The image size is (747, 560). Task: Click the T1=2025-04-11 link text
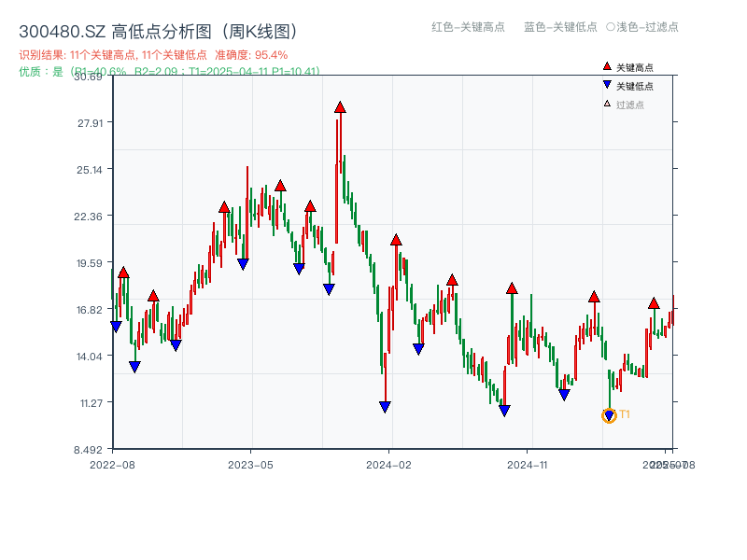[x=238, y=68]
